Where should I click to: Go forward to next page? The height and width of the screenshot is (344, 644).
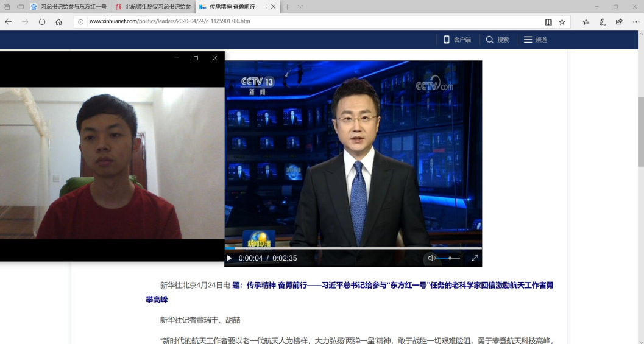pyautogui.click(x=25, y=22)
